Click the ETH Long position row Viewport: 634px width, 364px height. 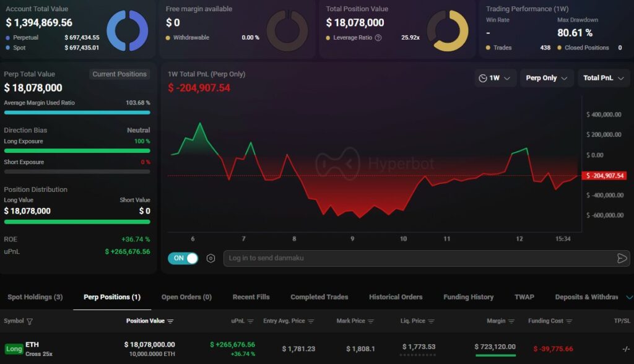click(x=317, y=349)
